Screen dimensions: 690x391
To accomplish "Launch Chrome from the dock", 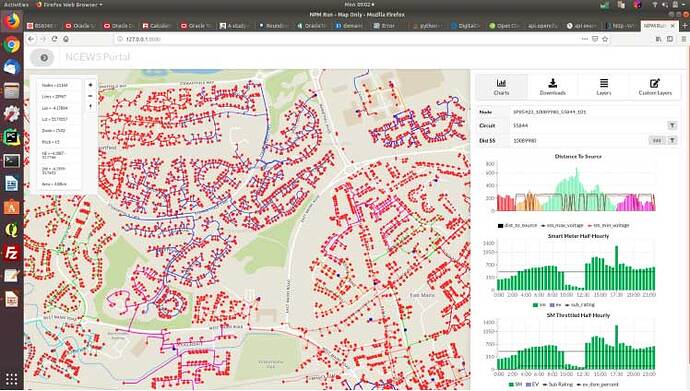I will tap(11, 44).
